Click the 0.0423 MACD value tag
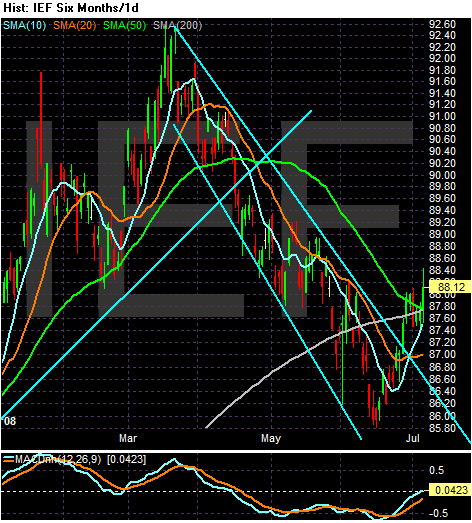This screenshot has width=472, height=523. click(x=450, y=490)
